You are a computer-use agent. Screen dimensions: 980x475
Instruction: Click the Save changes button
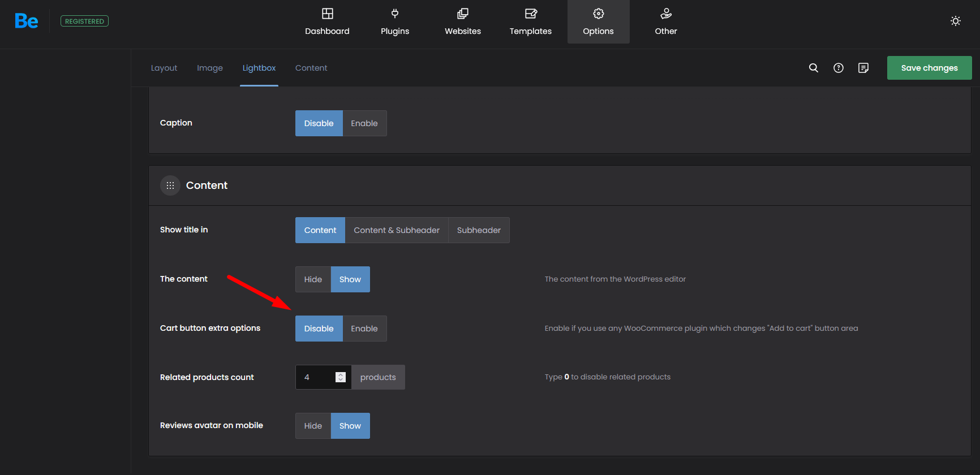point(929,68)
